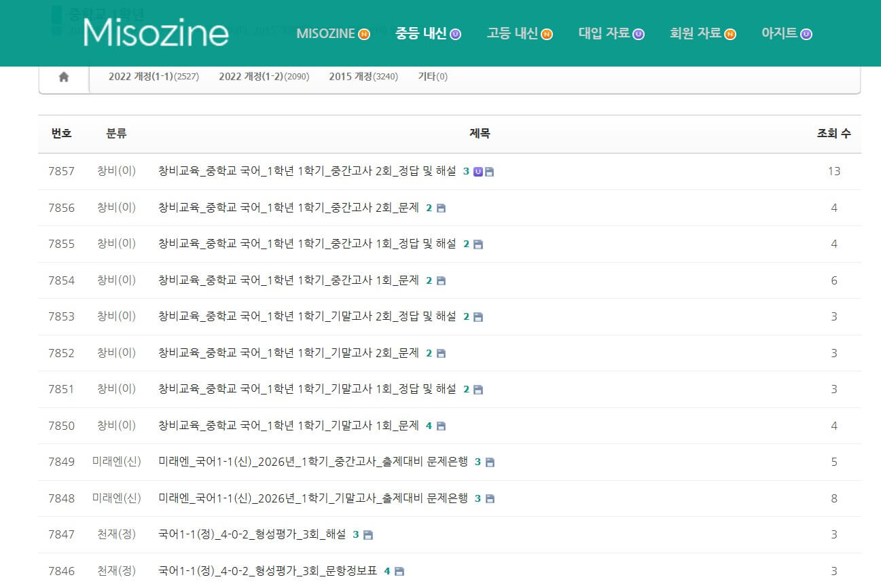Click the file save icon on post 7850
The image size is (881, 588).
pyautogui.click(x=441, y=426)
